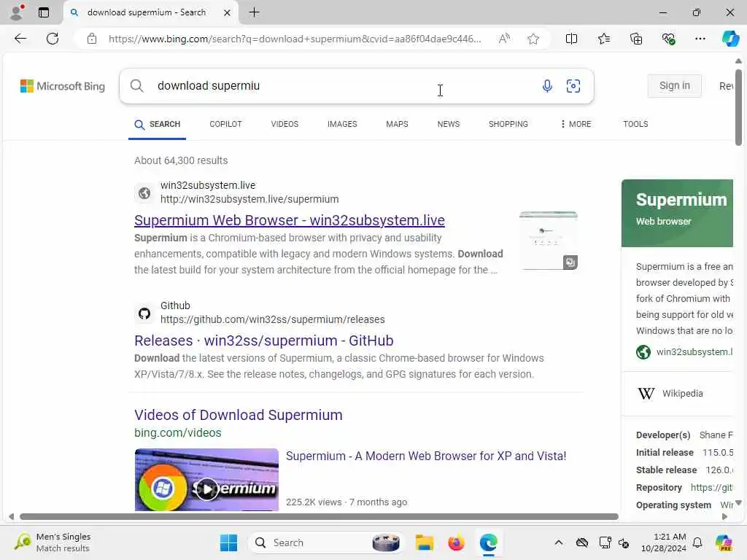Screen dimensions: 747x560
Task: Click the win32subsystem globe link in panel
Action: click(x=684, y=352)
